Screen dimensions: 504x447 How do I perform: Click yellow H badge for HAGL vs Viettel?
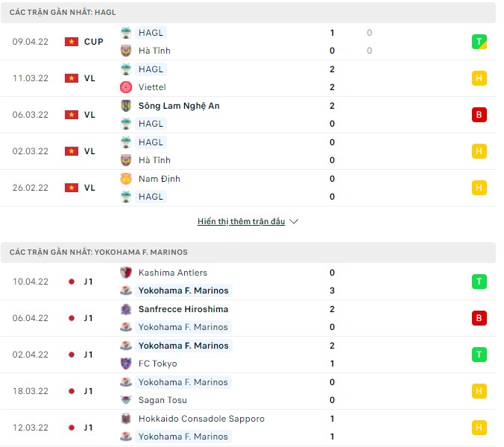[479, 78]
